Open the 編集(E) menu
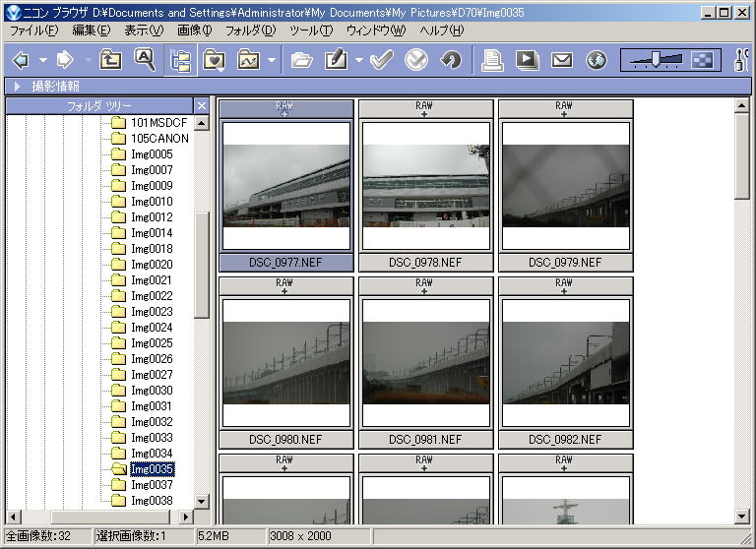Image resolution: width=756 pixels, height=549 pixels. coord(92,30)
